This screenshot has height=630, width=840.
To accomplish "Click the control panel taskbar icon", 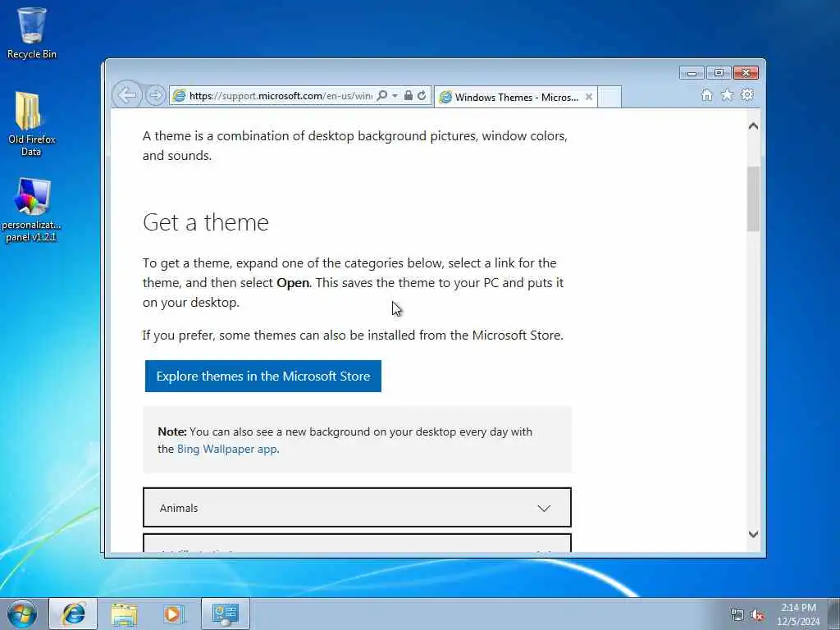I will [226, 614].
